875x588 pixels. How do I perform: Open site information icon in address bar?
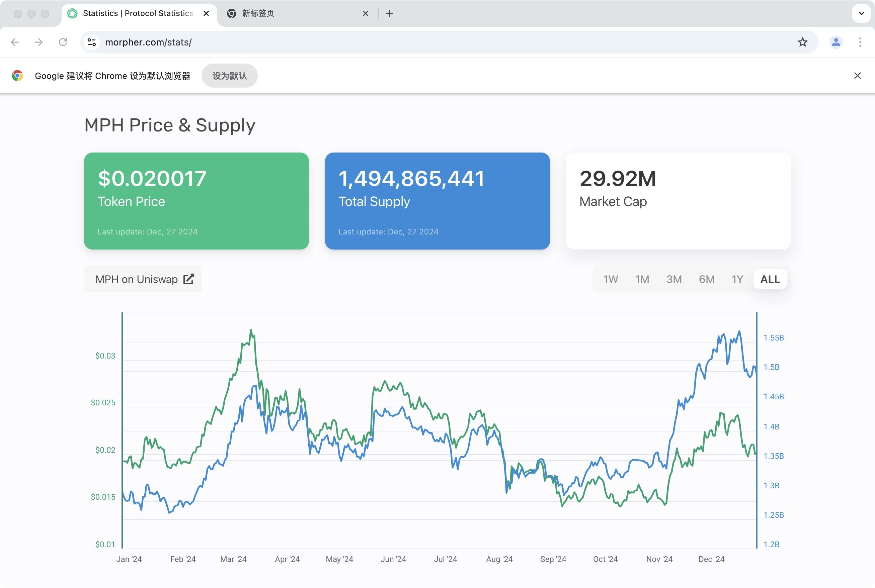pyautogui.click(x=92, y=42)
